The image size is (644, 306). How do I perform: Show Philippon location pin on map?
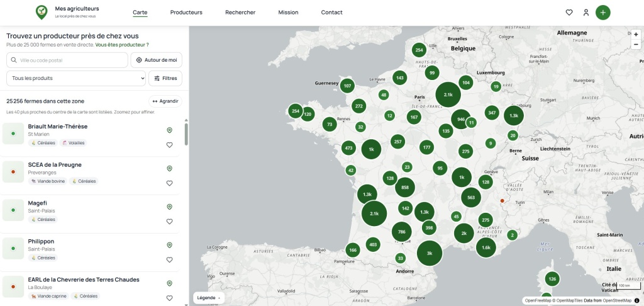(x=169, y=245)
